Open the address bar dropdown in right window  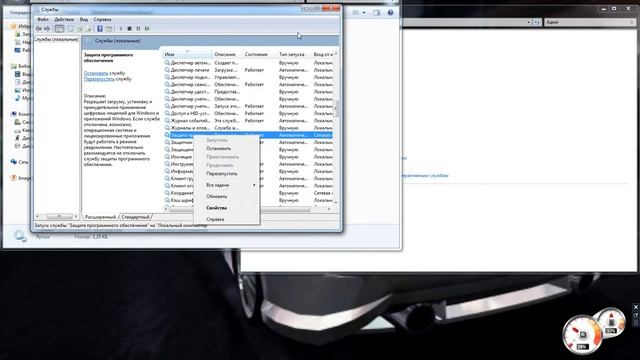(x=529, y=22)
